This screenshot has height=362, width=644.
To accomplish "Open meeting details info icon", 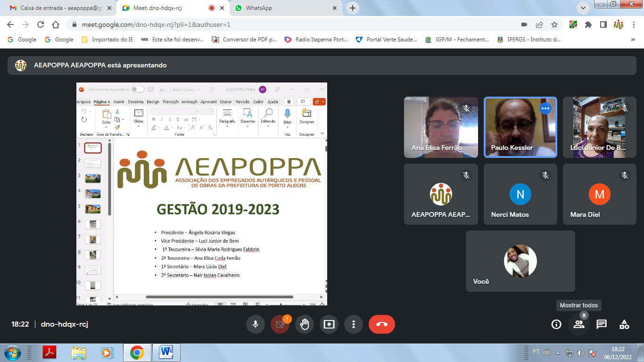I will click(556, 324).
